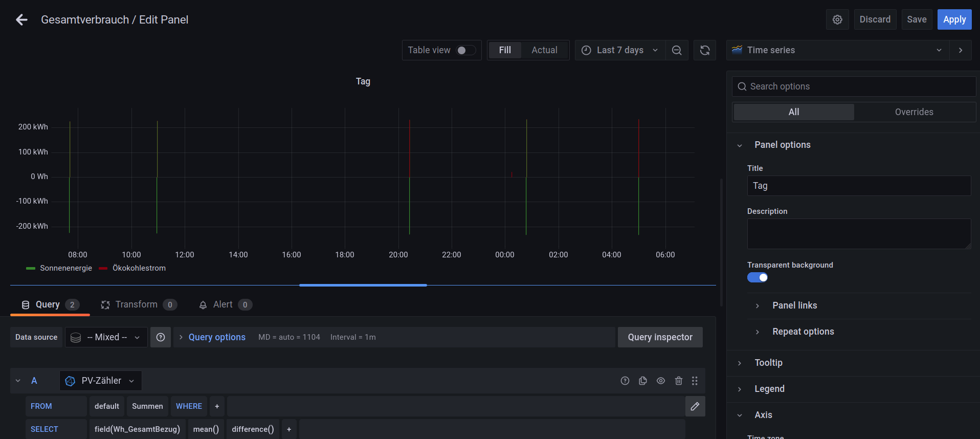Image resolution: width=980 pixels, height=439 pixels.
Task: Disable the Transparent background switch
Action: point(758,277)
